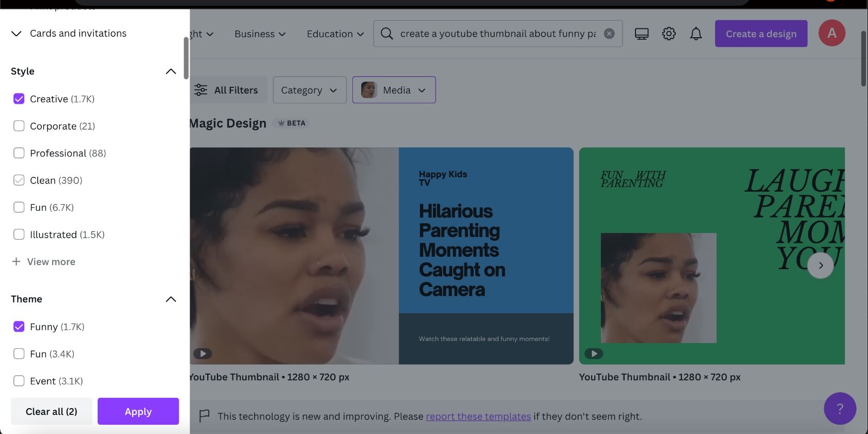
Task: Click the flag report icon
Action: pos(205,415)
